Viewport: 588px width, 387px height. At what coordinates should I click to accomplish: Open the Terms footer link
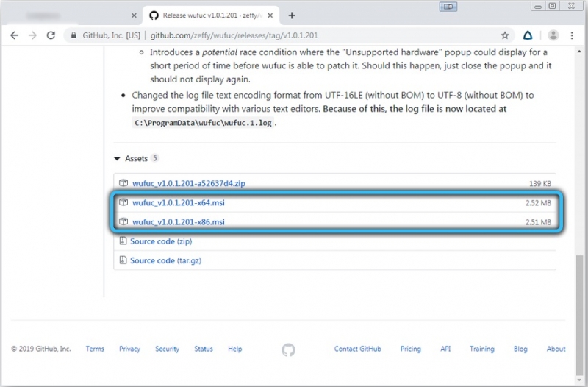tap(95, 349)
